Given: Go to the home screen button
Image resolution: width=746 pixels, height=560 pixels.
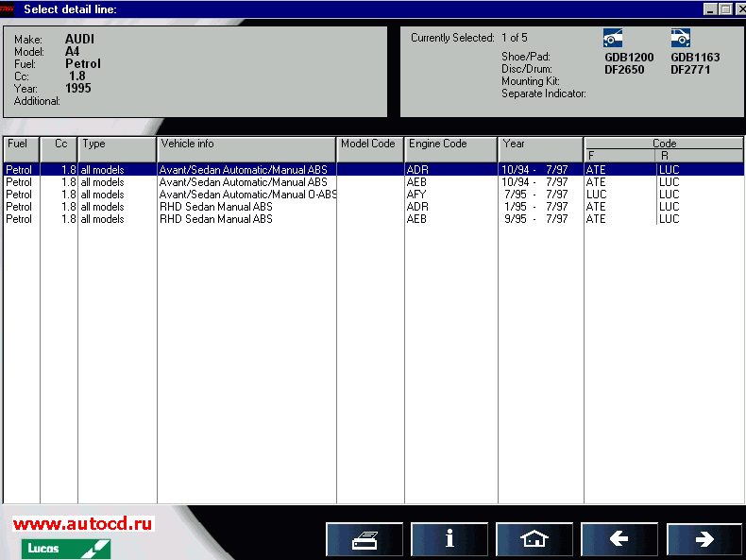Looking at the screenshot, I should [534, 539].
